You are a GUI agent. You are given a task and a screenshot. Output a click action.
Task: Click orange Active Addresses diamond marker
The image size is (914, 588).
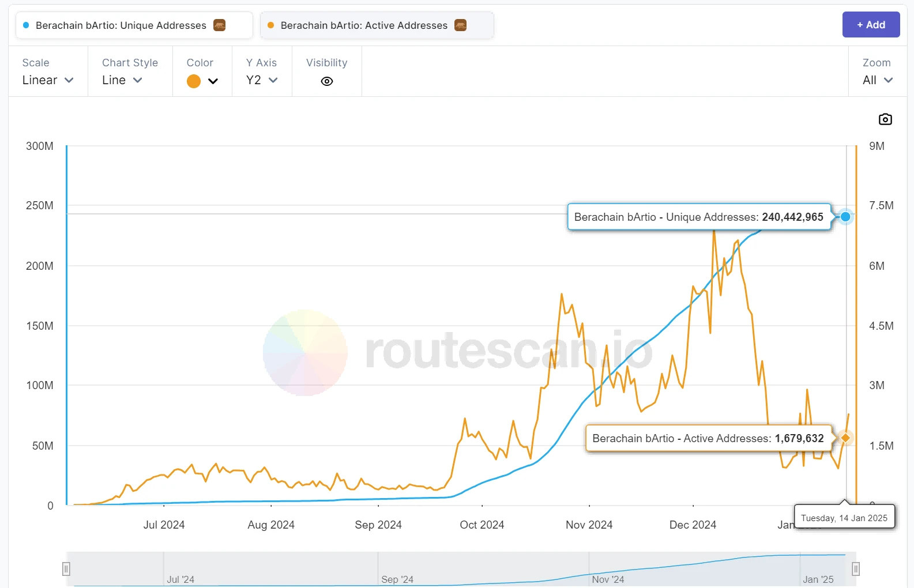(x=845, y=438)
